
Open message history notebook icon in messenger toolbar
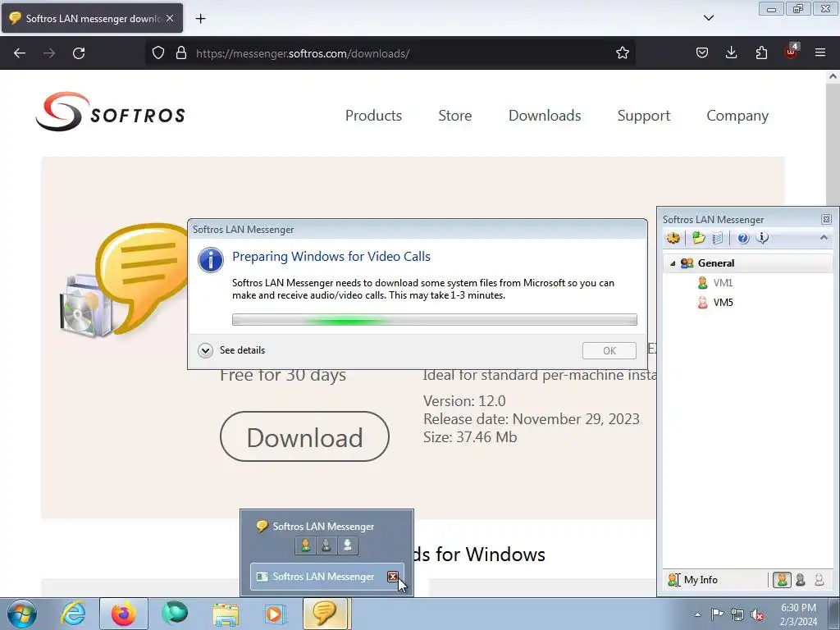(718, 238)
